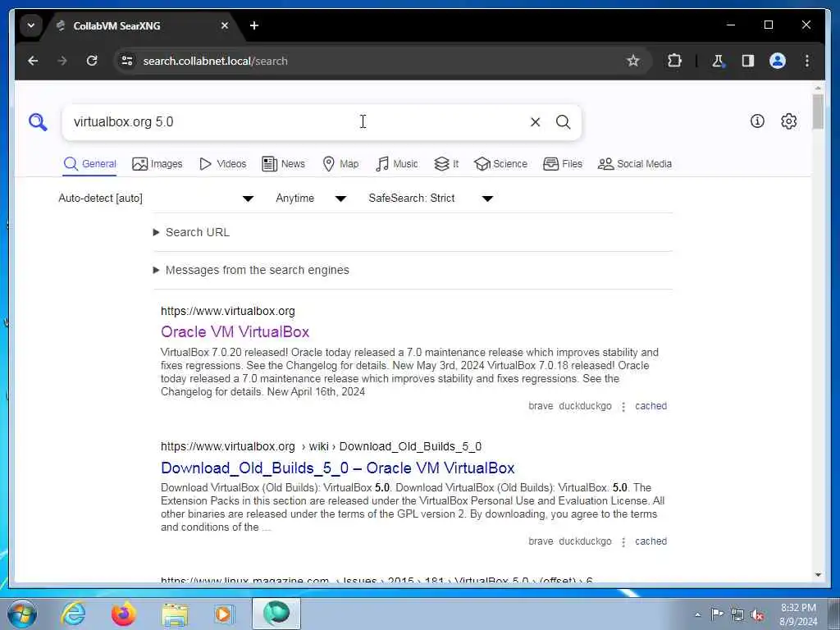Click the Action Center flag tray icon

pos(717,614)
